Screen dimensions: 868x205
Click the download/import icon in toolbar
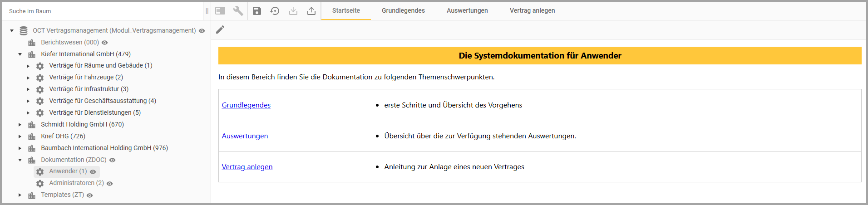coord(293,11)
